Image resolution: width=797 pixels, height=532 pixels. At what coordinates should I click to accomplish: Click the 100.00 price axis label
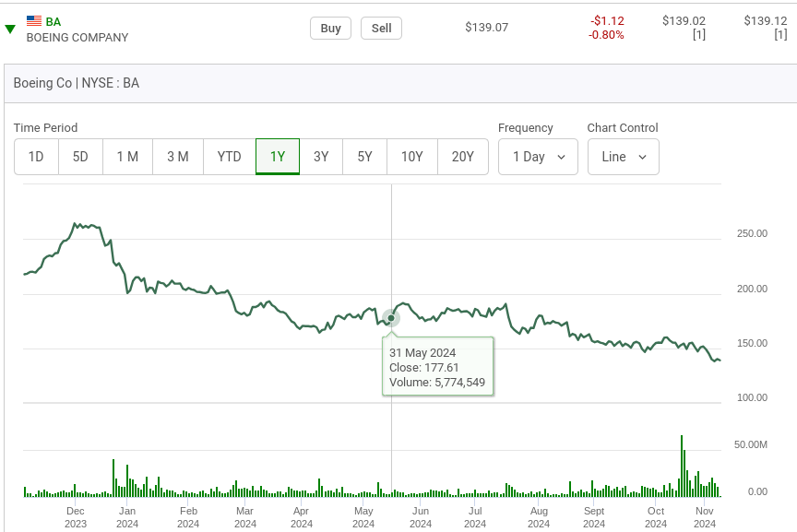click(753, 398)
